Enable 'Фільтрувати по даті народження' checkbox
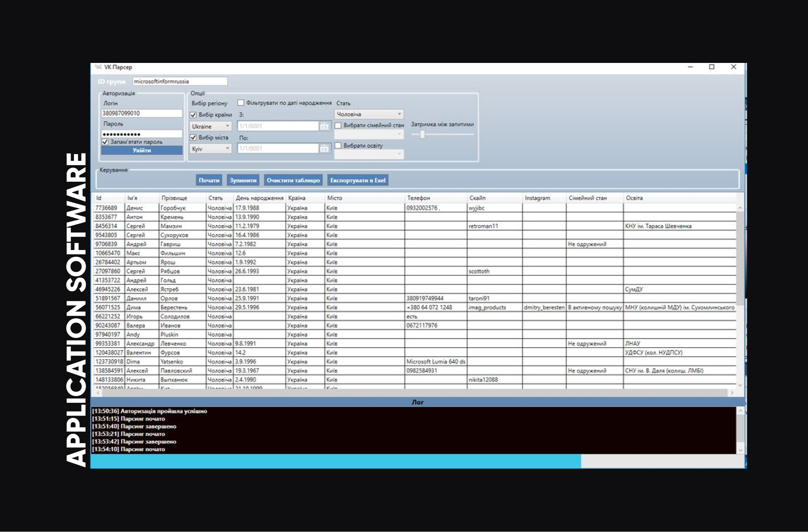Viewport: 808px width, 532px height. pos(241,103)
